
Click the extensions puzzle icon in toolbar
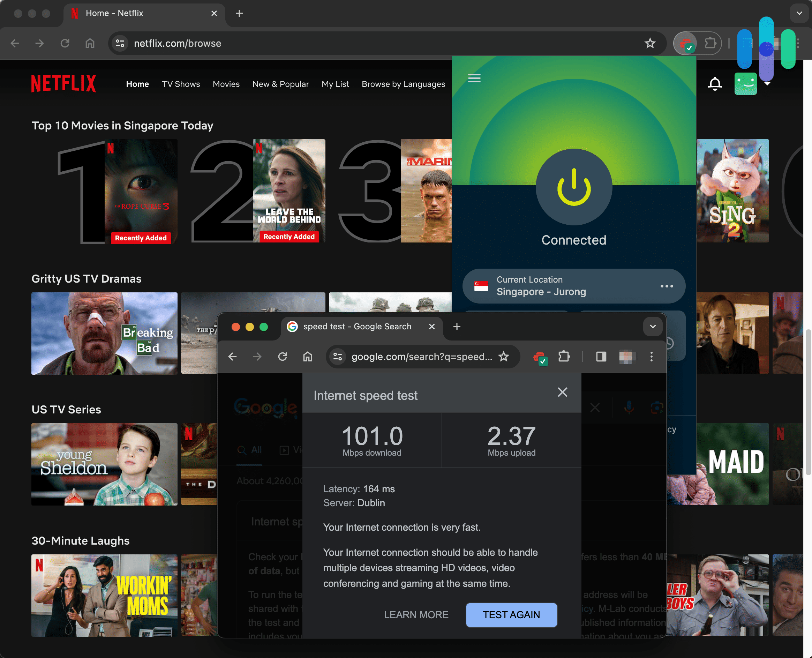(709, 43)
